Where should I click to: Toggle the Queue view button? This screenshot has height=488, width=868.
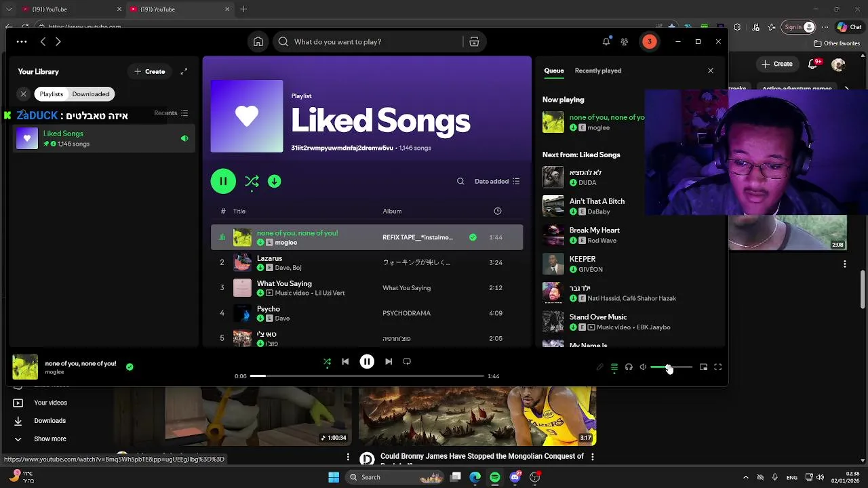click(x=614, y=367)
